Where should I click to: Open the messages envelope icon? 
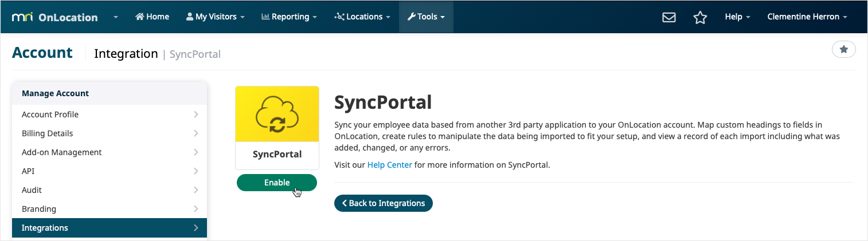coord(668,17)
